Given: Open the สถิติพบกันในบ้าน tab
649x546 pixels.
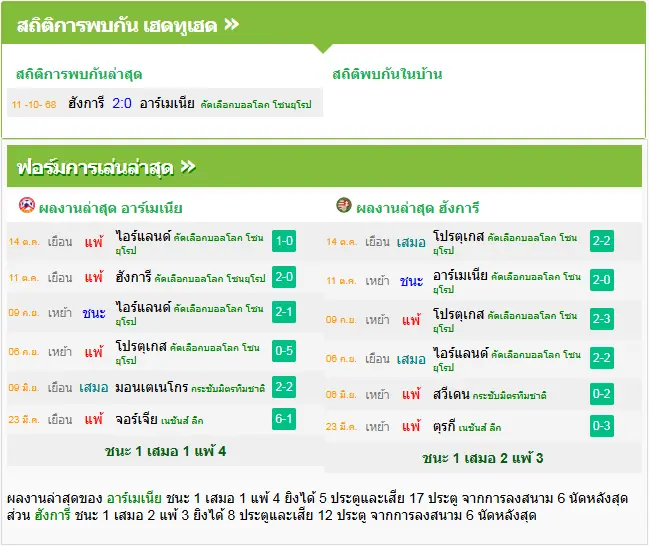Looking at the screenshot, I should tap(387, 75).
